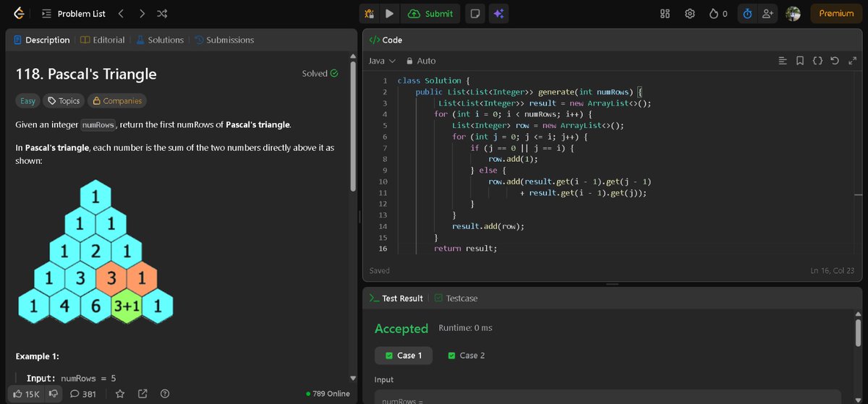Click code line 16 'return result;'

pos(465,249)
